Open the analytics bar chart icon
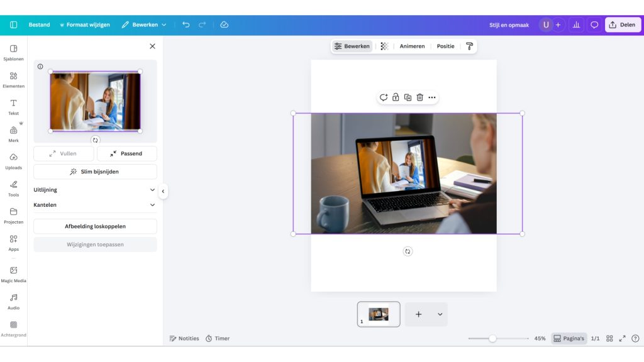The image size is (644, 362). click(x=576, y=25)
